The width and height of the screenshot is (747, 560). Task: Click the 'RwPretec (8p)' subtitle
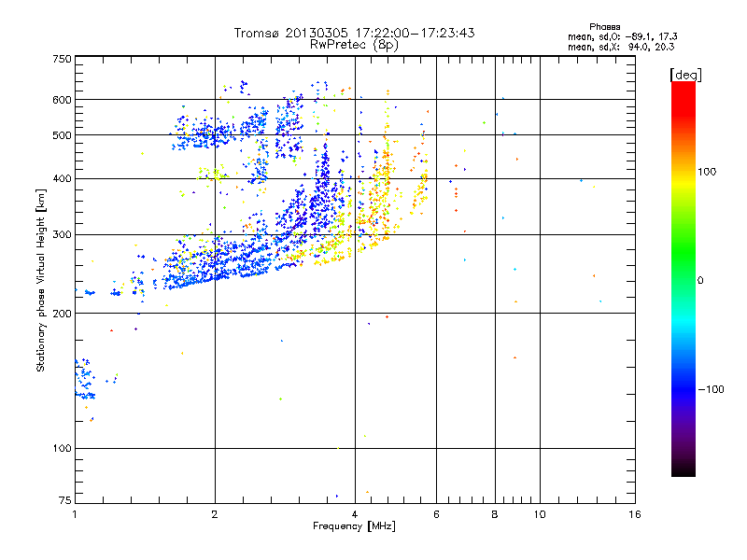point(354,45)
